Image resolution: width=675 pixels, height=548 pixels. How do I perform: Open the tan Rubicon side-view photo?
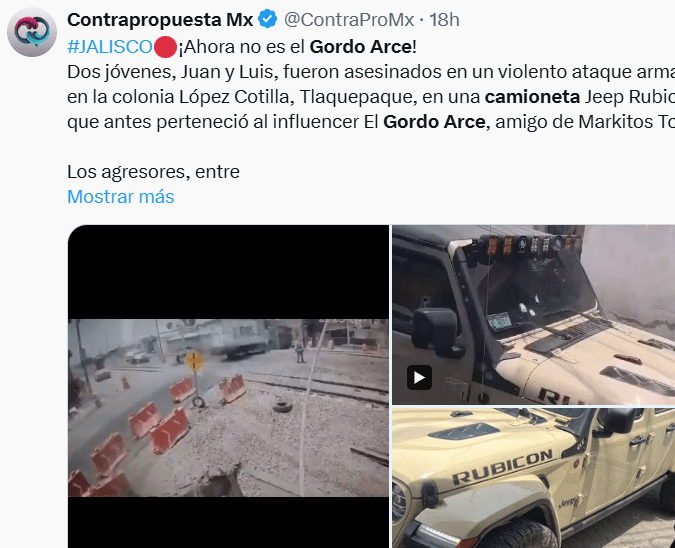click(x=533, y=478)
